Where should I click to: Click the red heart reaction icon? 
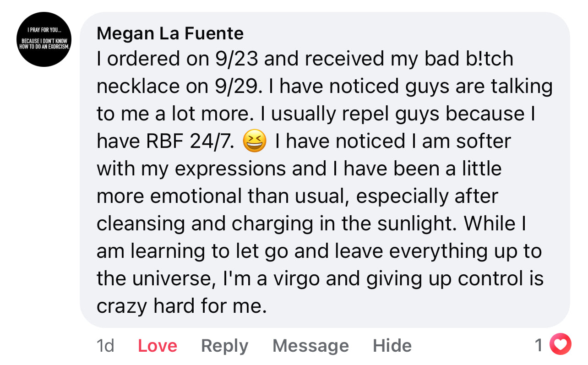pos(560,345)
